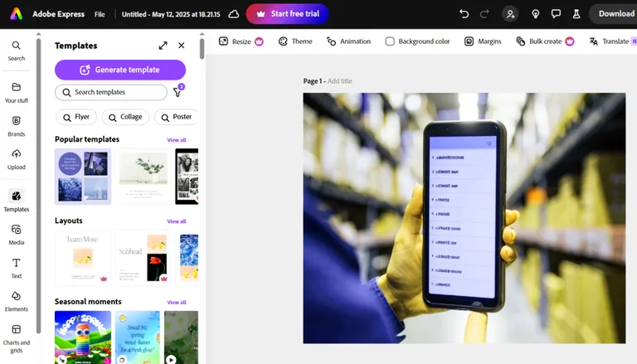The width and height of the screenshot is (637, 364).
Task: View all Seasonal moments
Action: (x=177, y=303)
